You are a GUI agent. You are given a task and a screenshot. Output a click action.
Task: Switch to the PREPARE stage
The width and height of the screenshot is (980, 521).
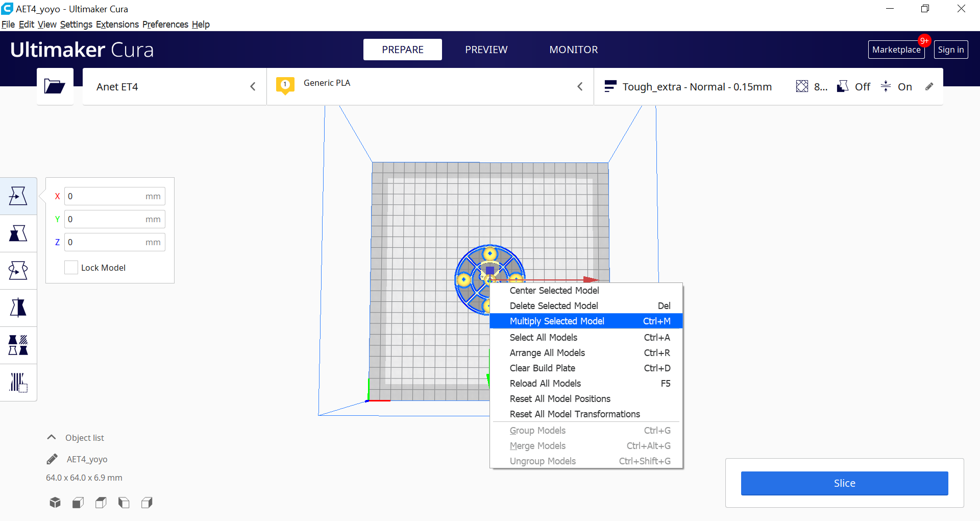coord(403,50)
